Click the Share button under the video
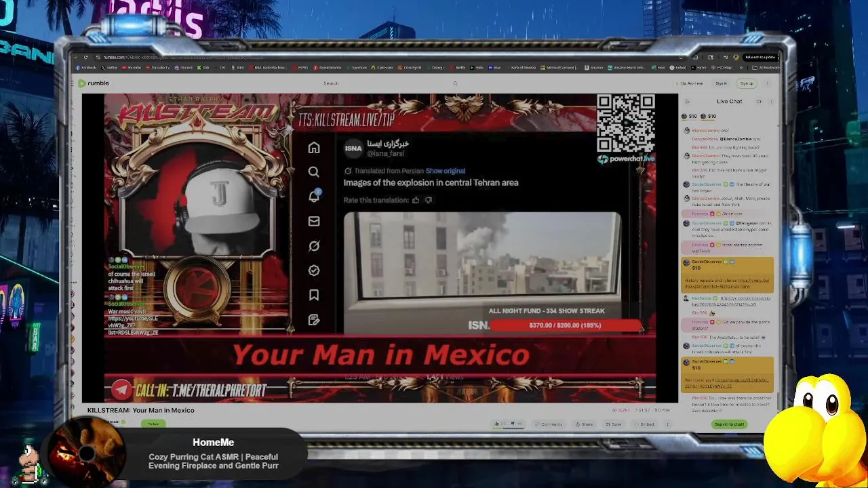The width and height of the screenshot is (868, 488). (x=584, y=424)
